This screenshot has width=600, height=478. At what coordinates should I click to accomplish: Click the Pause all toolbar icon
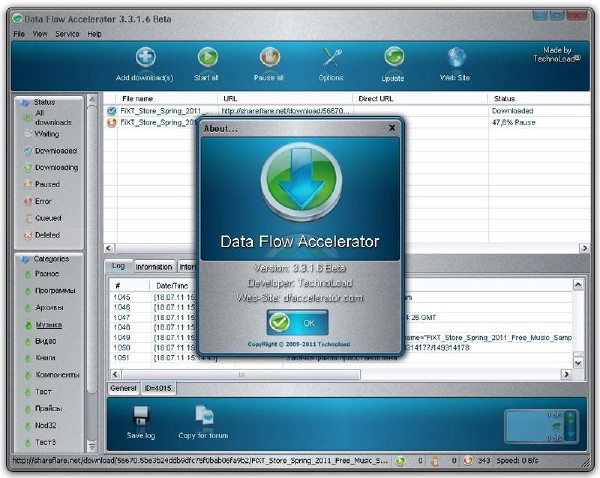click(x=269, y=58)
